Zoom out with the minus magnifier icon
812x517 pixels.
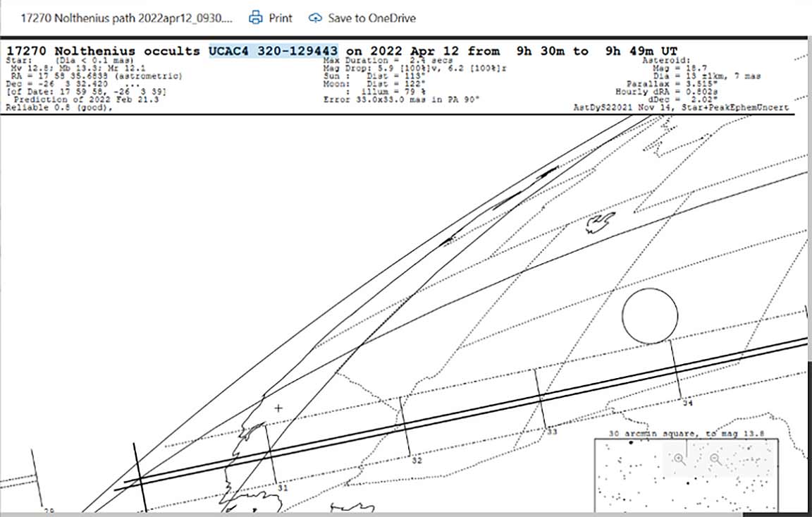[x=715, y=458]
